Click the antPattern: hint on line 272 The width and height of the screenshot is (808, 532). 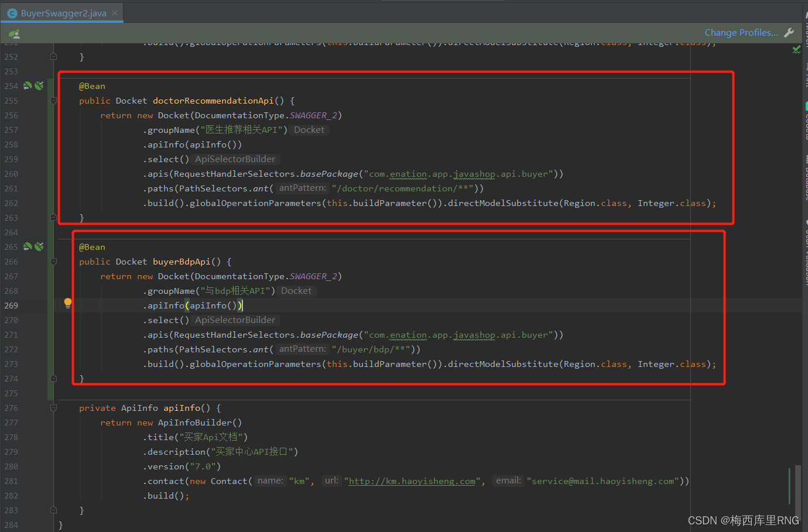pos(303,349)
